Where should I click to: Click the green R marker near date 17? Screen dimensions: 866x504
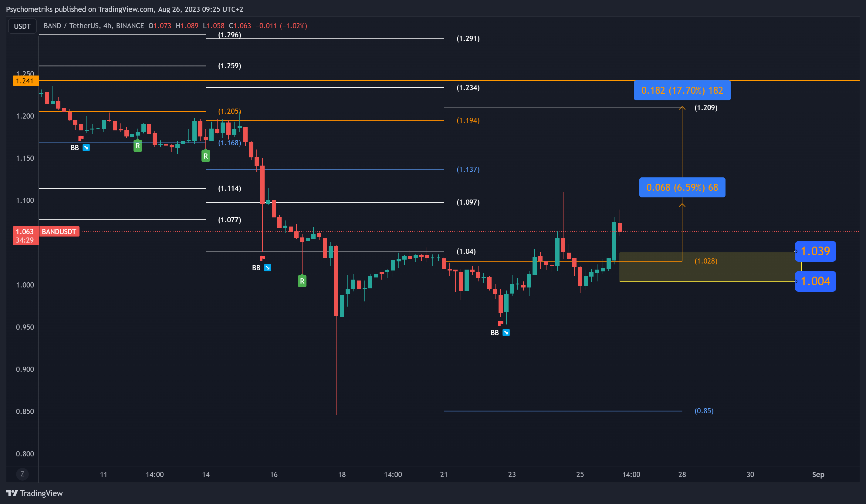click(302, 281)
